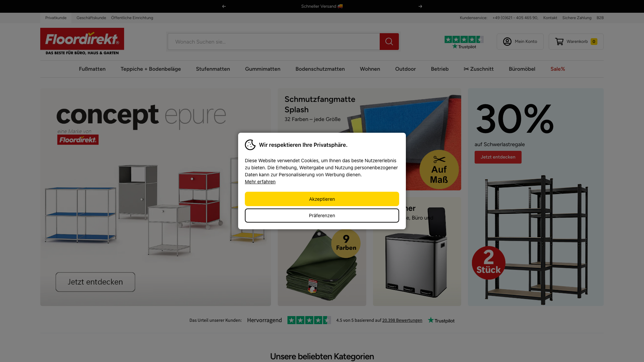
Task: Open the Bodenschutzmatten menu
Action: 320,69
